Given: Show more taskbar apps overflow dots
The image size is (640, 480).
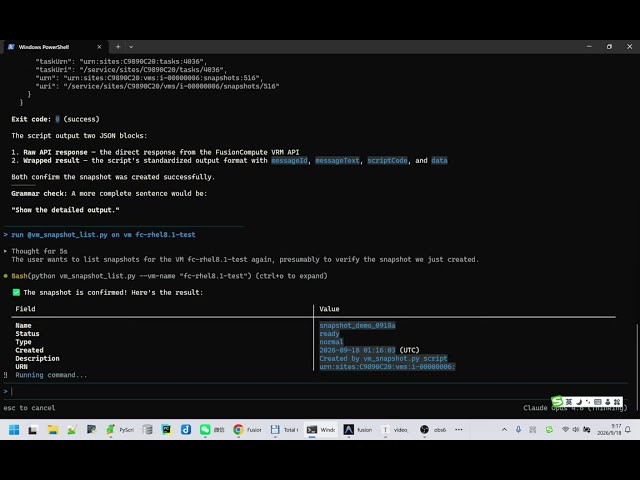Looking at the screenshot, I should coord(459,429).
